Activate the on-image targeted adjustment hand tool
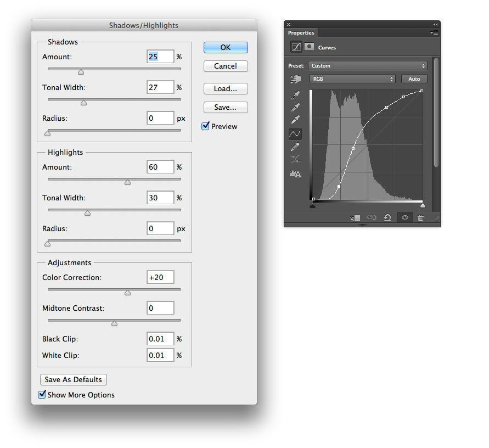 click(x=295, y=79)
